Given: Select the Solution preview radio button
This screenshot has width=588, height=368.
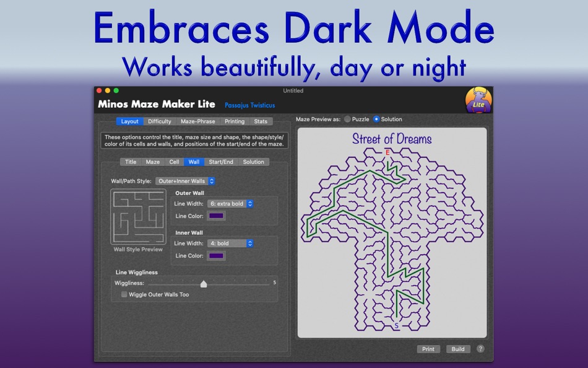Looking at the screenshot, I should tap(376, 119).
